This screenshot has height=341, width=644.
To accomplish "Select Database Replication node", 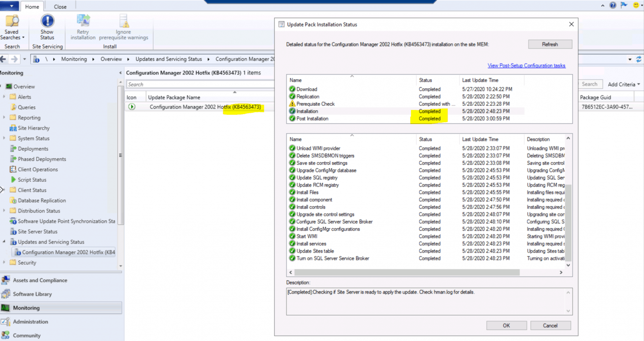I will [42, 200].
